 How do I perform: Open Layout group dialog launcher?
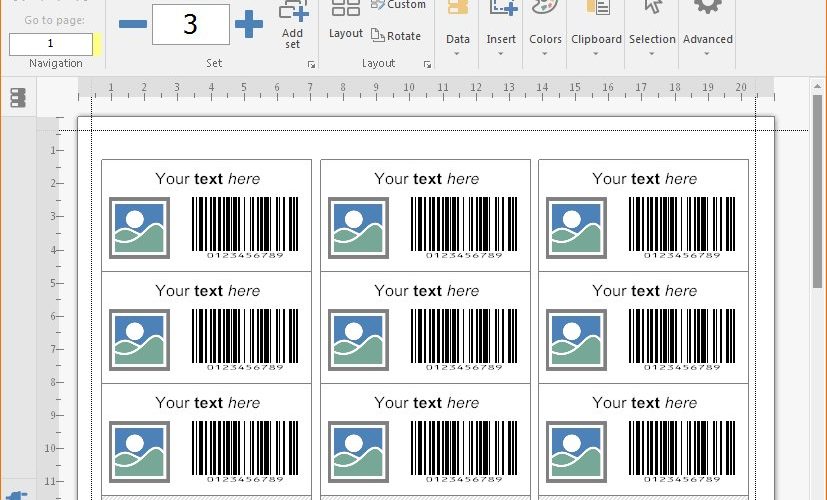coord(427,64)
